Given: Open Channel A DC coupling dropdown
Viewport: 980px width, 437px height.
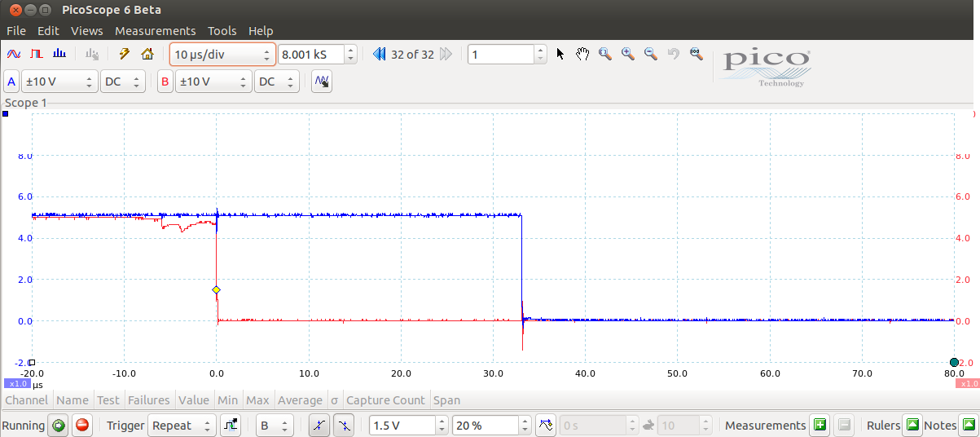Looking at the screenshot, I should coord(123,82).
